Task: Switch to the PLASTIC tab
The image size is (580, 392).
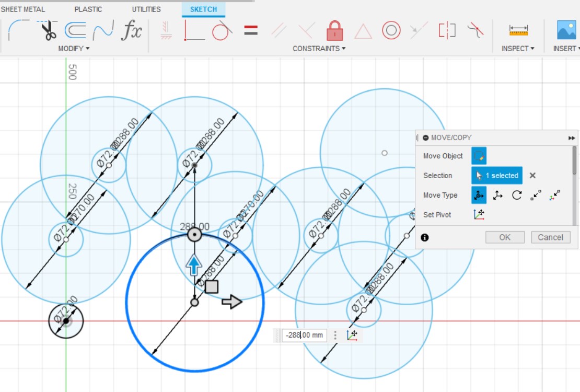Action: pos(88,9)
